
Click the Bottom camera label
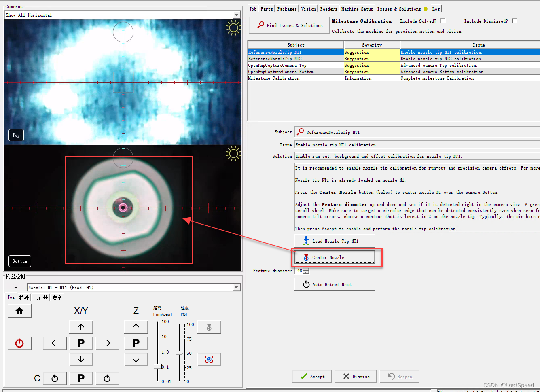pyautogui.click(x=20, y=261)
